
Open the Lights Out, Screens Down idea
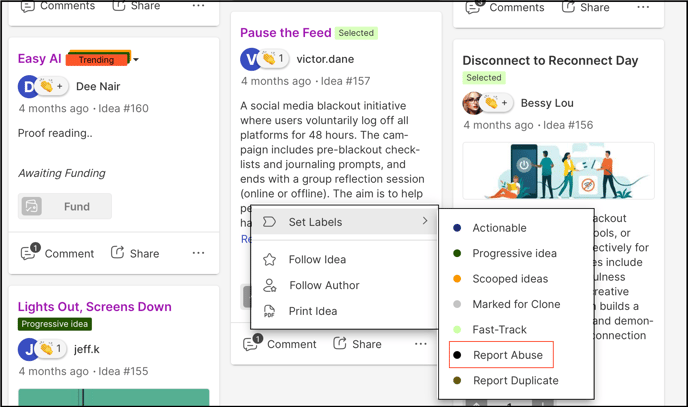94,307
